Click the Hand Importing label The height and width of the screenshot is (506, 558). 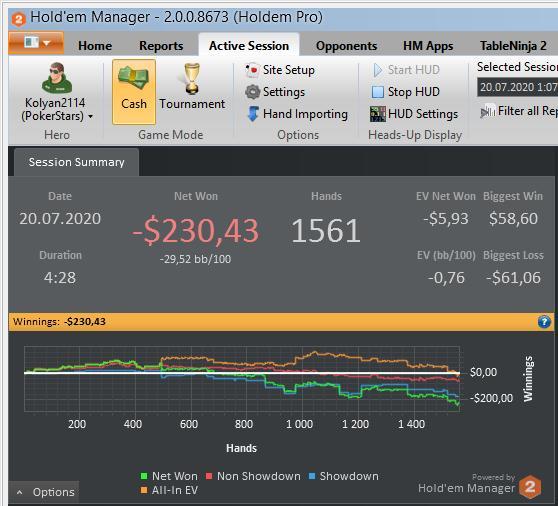(x=305, y=114)
